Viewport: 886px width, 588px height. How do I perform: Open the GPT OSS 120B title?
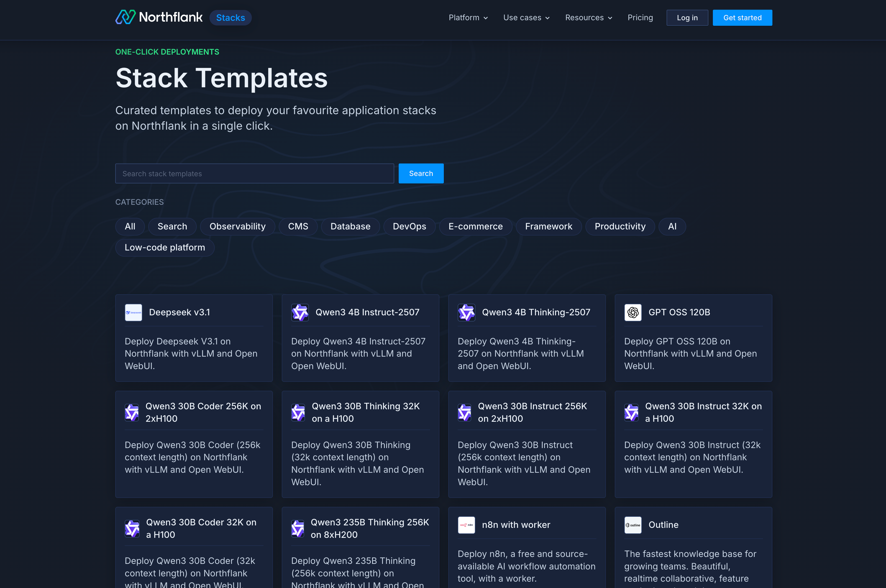pos(679,312)
